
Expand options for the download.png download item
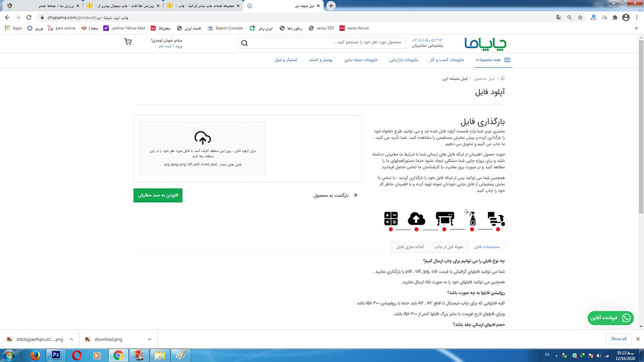pos(149,339)
